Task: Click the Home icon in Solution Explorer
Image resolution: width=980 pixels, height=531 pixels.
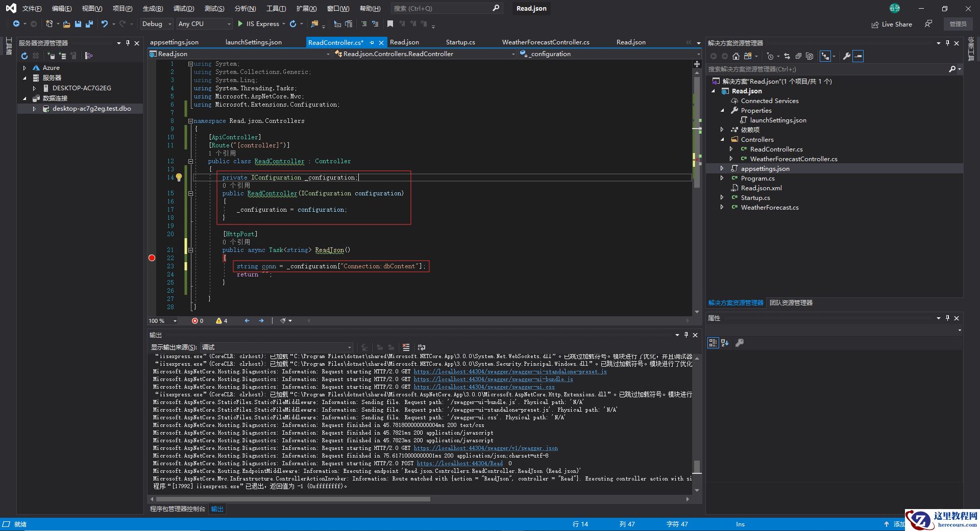Action: tap(736, 56)
